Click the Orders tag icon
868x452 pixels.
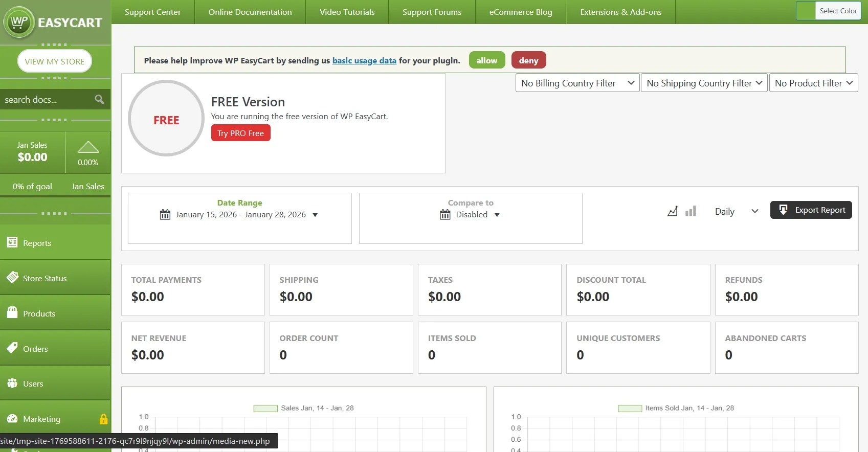click(12, 348)
